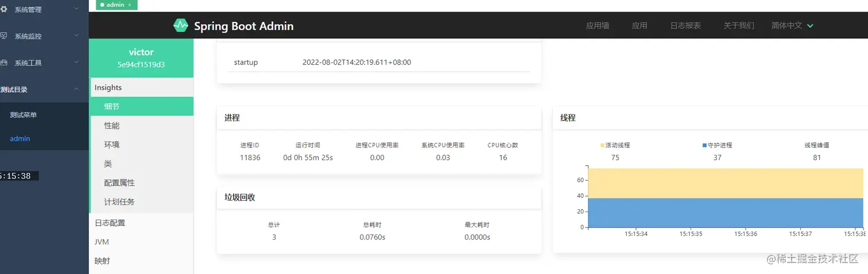Click the 运行时间 value 0d 0h 55m 25s
Image resolution: width=868 pixels, height=274 pixels.
(x=308, y=157)
